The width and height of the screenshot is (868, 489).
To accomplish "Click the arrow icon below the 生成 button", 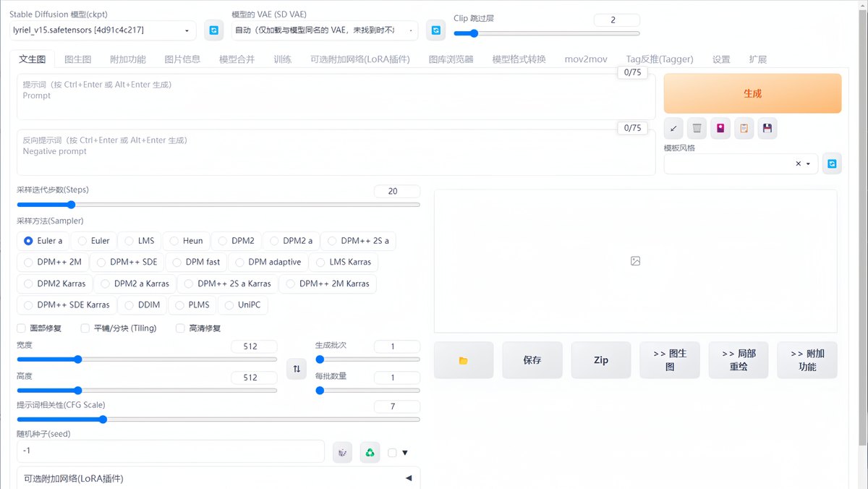I will click(x=673, y=129).
